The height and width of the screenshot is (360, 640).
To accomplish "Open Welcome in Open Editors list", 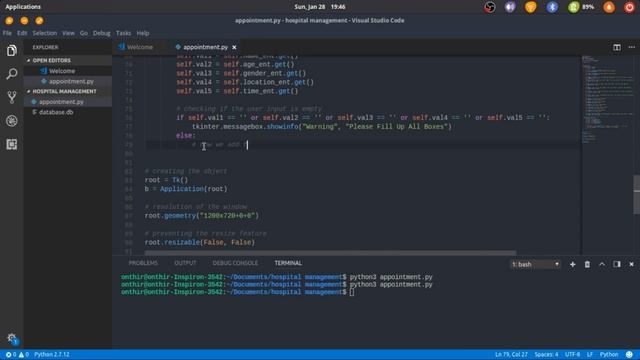I will pos(68,71).
